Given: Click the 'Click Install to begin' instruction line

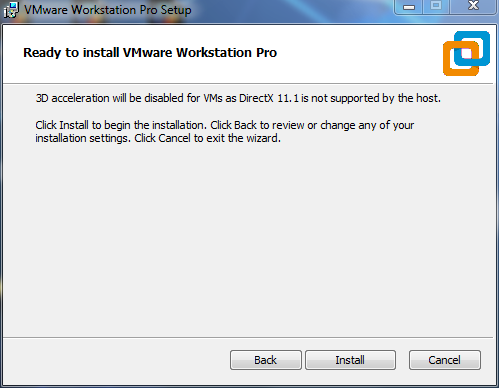Looking at the screenshot, I should pos(225,125).
